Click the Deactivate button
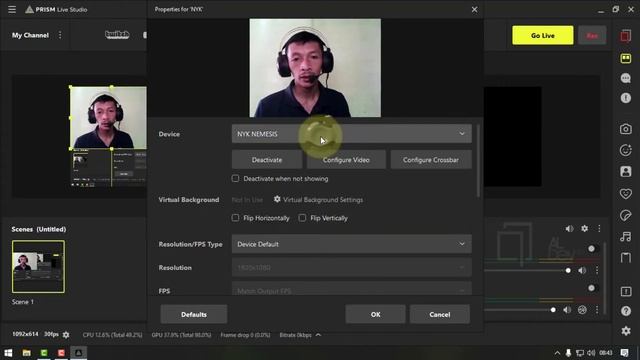640x360 pixels. coord(267,160)
